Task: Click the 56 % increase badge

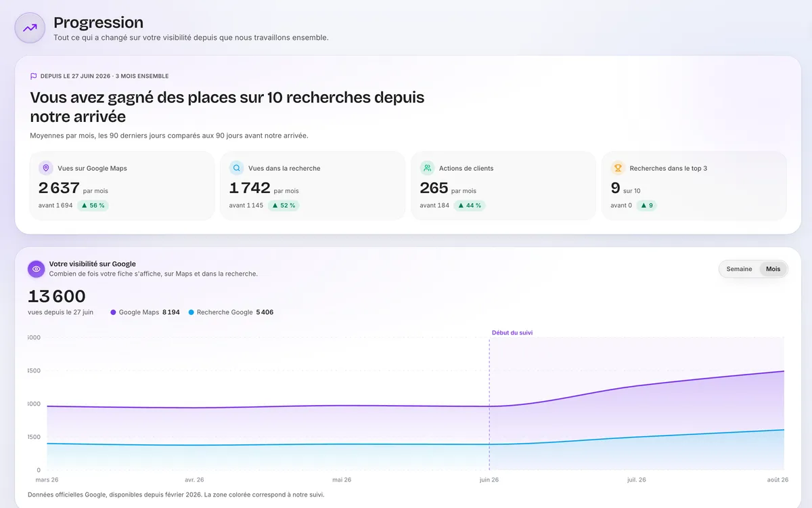Action: click(x=93, y=205)
